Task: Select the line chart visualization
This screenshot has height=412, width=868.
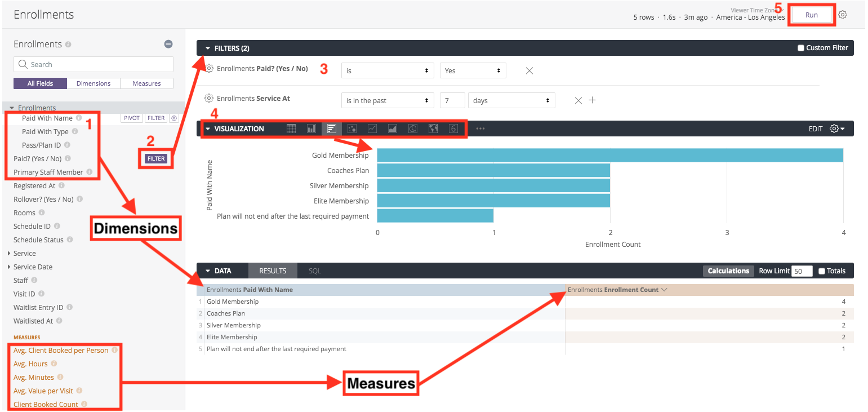Action: (x=372, y=129)
